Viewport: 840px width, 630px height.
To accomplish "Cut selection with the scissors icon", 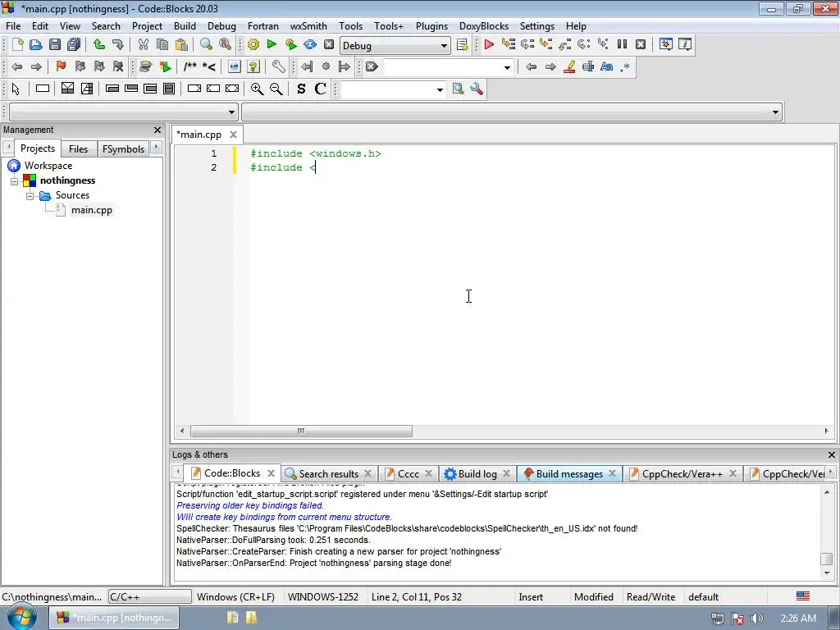I will click(143, 44).
